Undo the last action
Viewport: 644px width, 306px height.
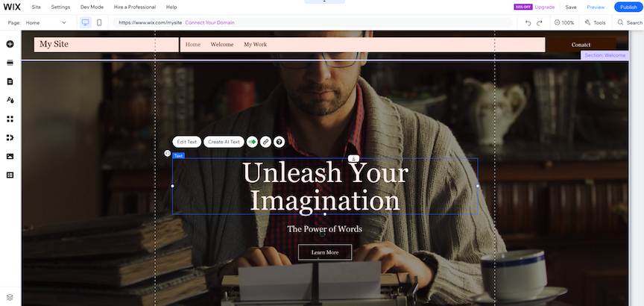pos(528,22)
